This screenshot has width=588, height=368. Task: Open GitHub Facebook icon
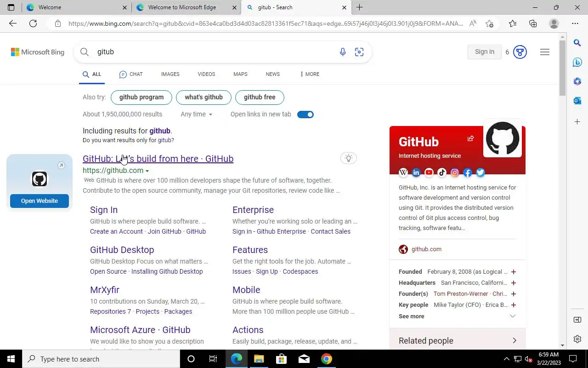468,172
